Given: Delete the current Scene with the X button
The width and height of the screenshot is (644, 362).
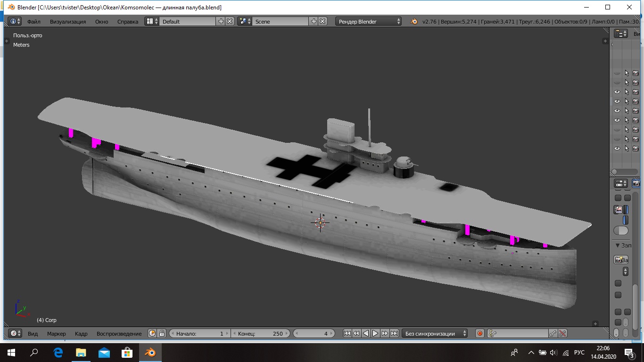Looking at the screenshot, I should (x=322, y=21).
